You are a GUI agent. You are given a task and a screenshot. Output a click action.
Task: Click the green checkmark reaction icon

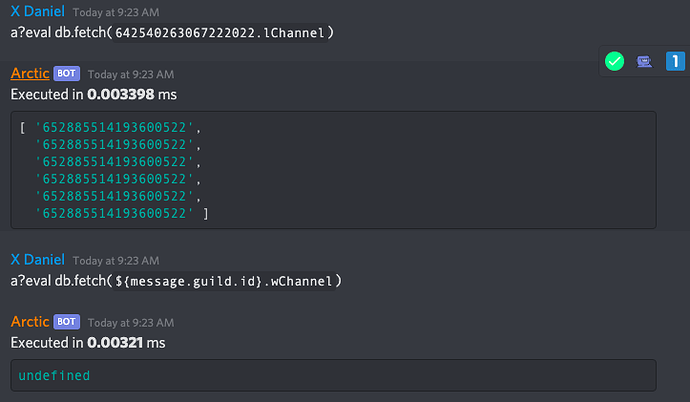615,62
